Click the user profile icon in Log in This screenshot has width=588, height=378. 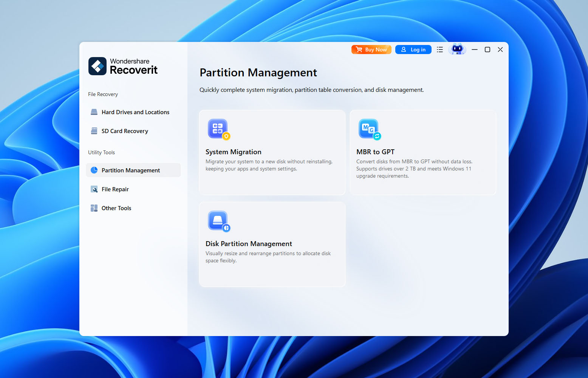click(404, 50)
